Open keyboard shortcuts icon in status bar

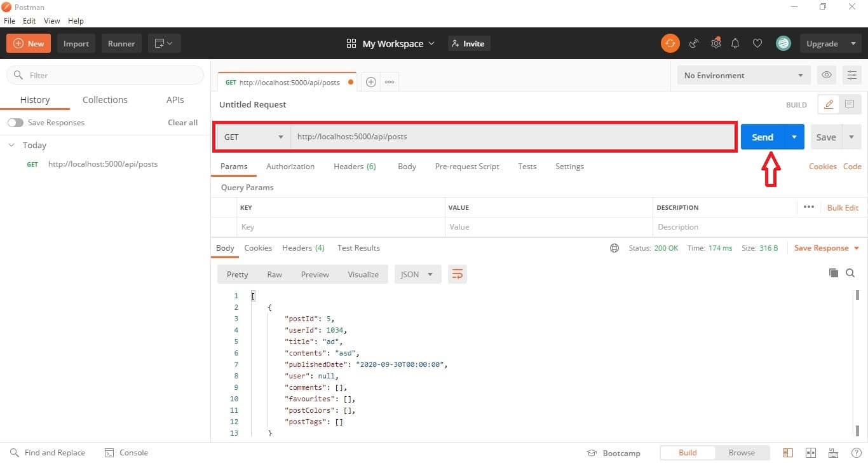834,453
